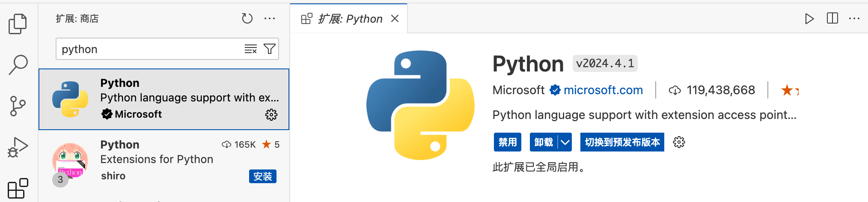This screenshot has width=868, height=202.
Task: Open the Run and Debug view
Action: coord(18,147)
